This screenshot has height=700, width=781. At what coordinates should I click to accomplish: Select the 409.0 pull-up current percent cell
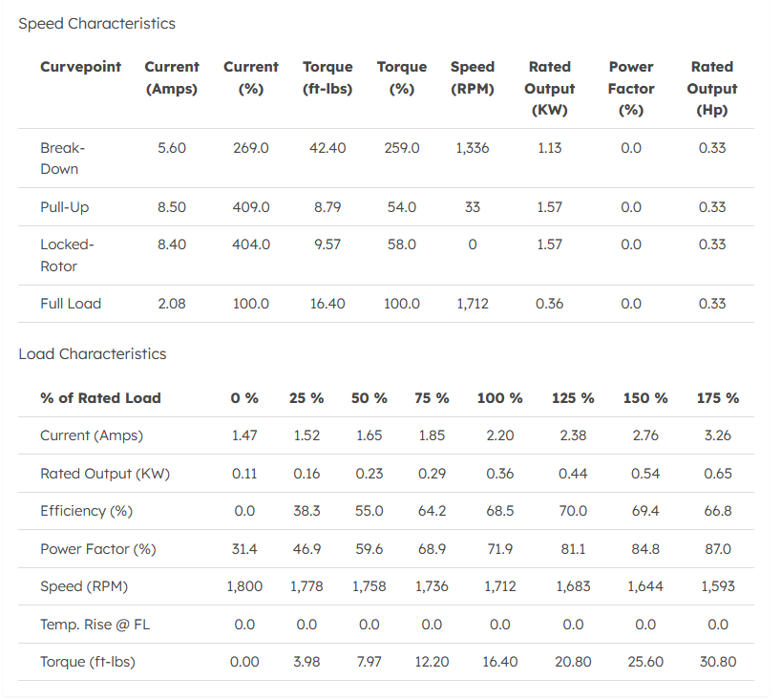(251, 207)
